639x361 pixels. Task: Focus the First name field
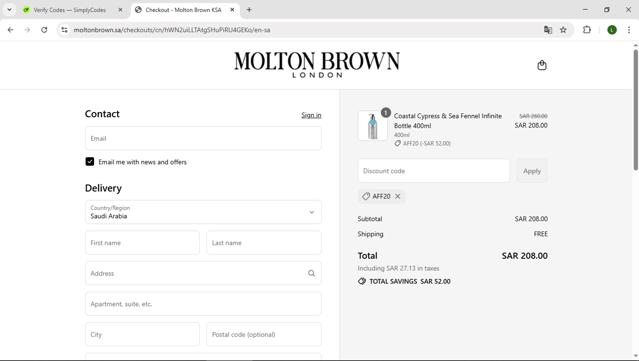(x=142, y=243)
